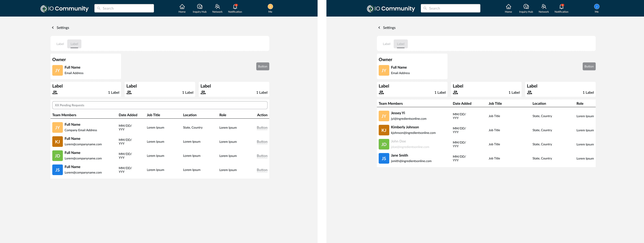Viewport: 644px width, 243px height.
Task: Open the orange Me avatar in left navbar
Action: [x=270, y=7]
